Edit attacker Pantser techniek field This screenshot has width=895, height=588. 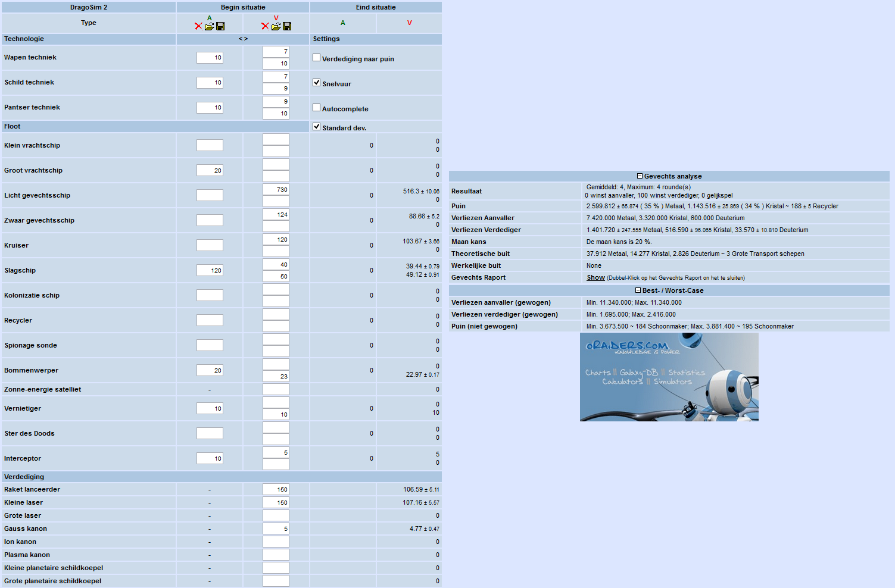[x=210, y=108]
